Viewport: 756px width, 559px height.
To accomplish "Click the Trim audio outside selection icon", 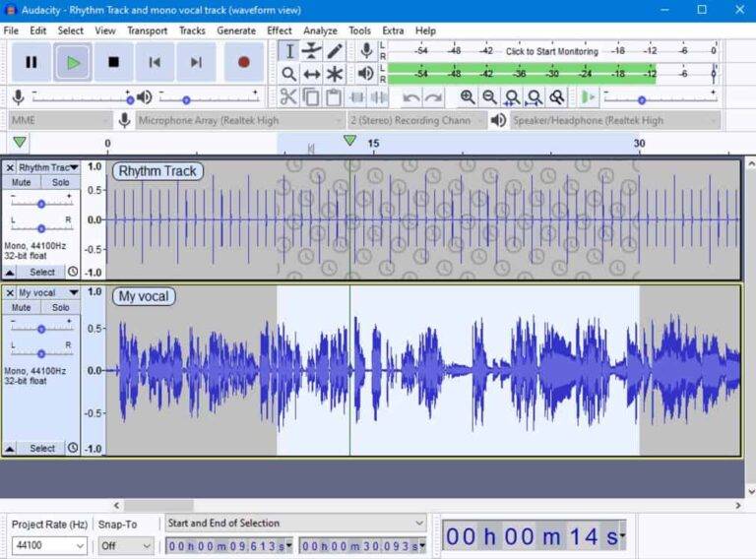I will click(x=356, y=96).
